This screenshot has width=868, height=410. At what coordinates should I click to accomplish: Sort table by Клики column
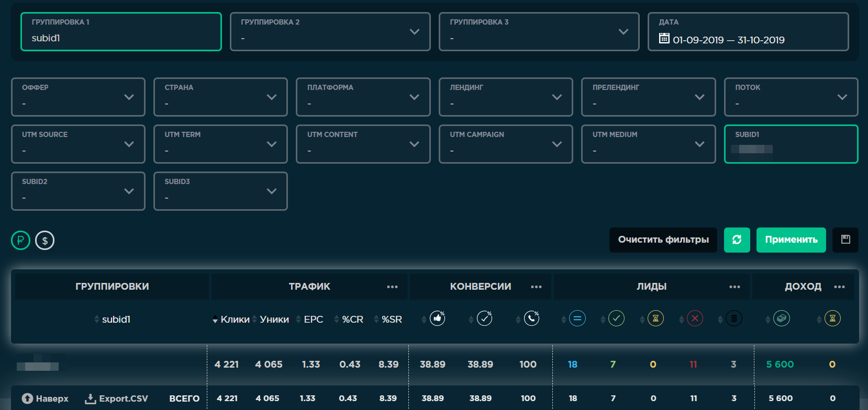pos(231,319)
